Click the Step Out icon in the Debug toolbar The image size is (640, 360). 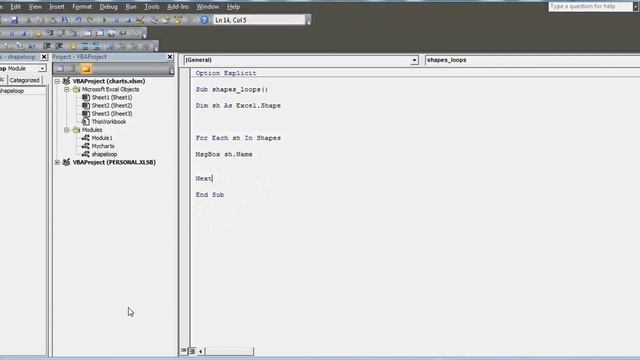(x=73, y=33)
